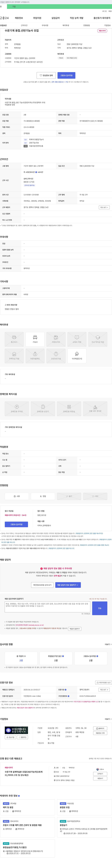Open the 지도 보기 dropdown for work location
Viewport: 112px width, 868px height.
click(104, 207)
